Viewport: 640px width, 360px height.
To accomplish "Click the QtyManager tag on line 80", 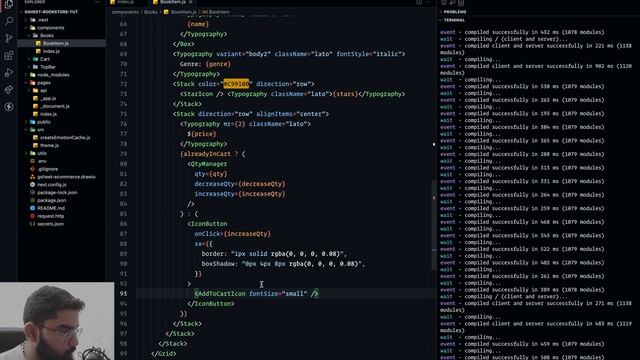I will point(209,164).
